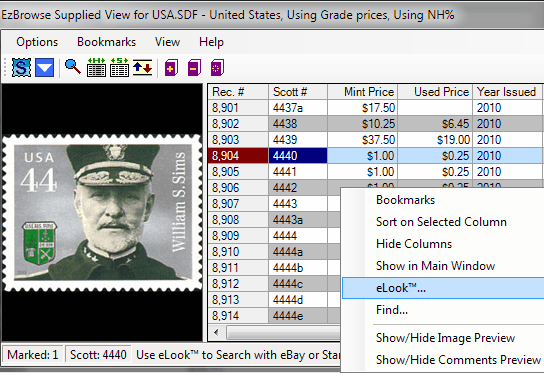This screenshot has height=378, width=544.
Task: Launch eLook™... from context menu
Action: pyautogui.click(x=443, y=288)
